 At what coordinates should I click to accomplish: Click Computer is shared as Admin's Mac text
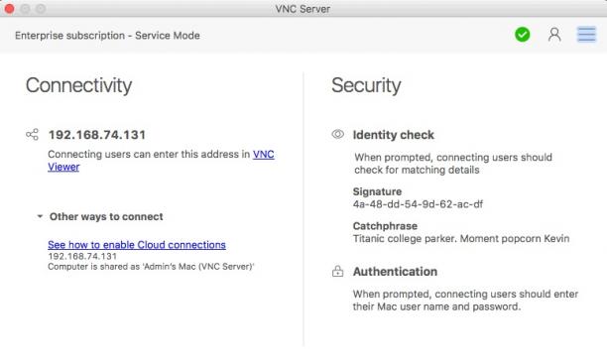coord(151,267)
